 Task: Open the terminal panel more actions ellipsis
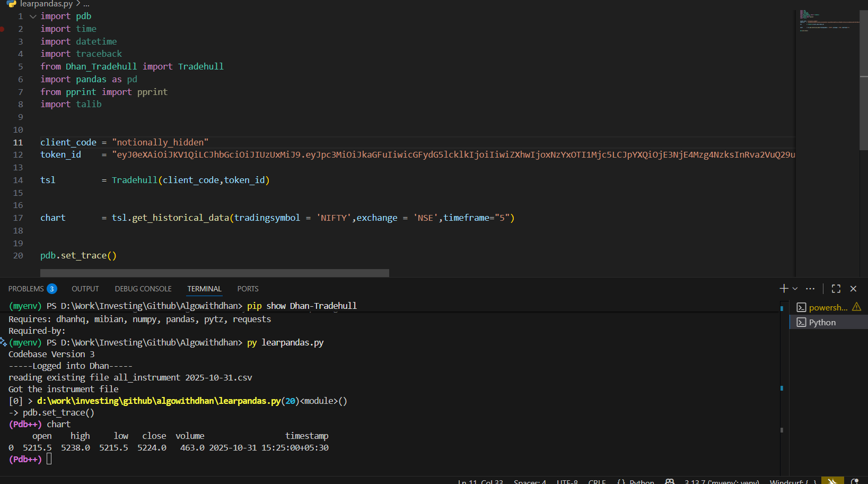click(810, 289)
